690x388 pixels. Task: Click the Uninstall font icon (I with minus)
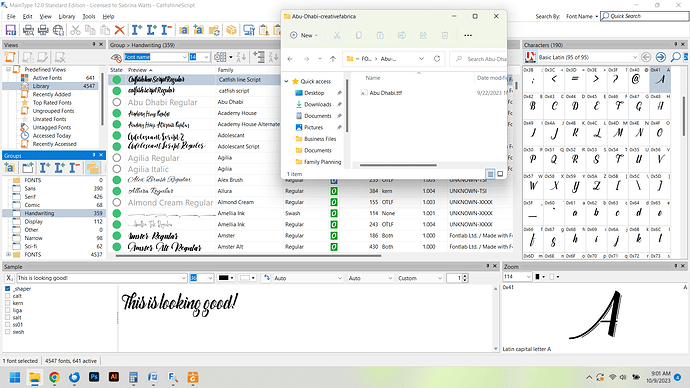[166, 30]
